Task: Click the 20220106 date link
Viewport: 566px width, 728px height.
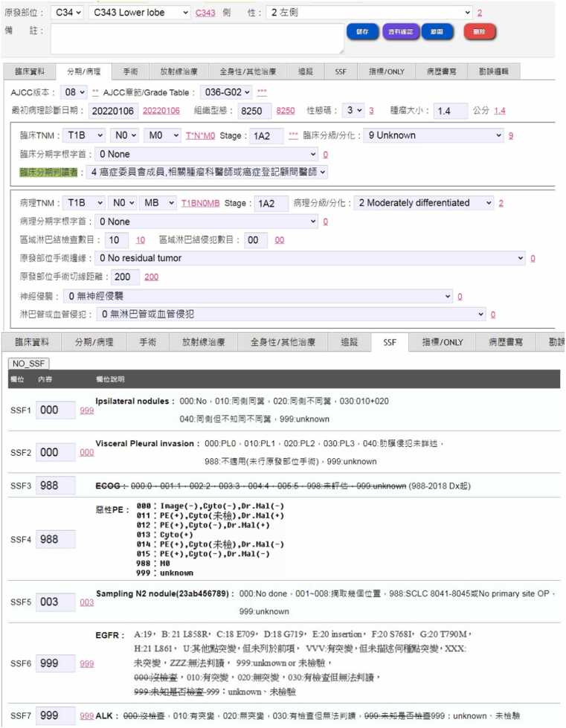Action: (x=161, y=111)
